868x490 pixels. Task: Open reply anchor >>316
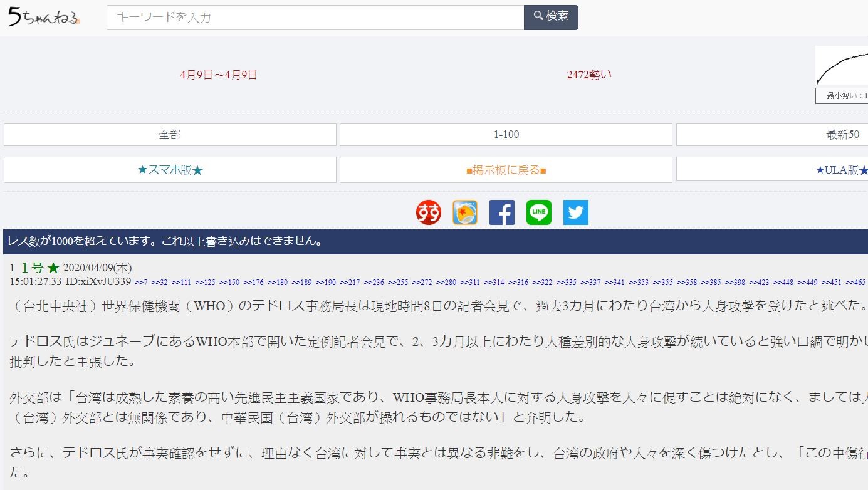coord(518,282)
